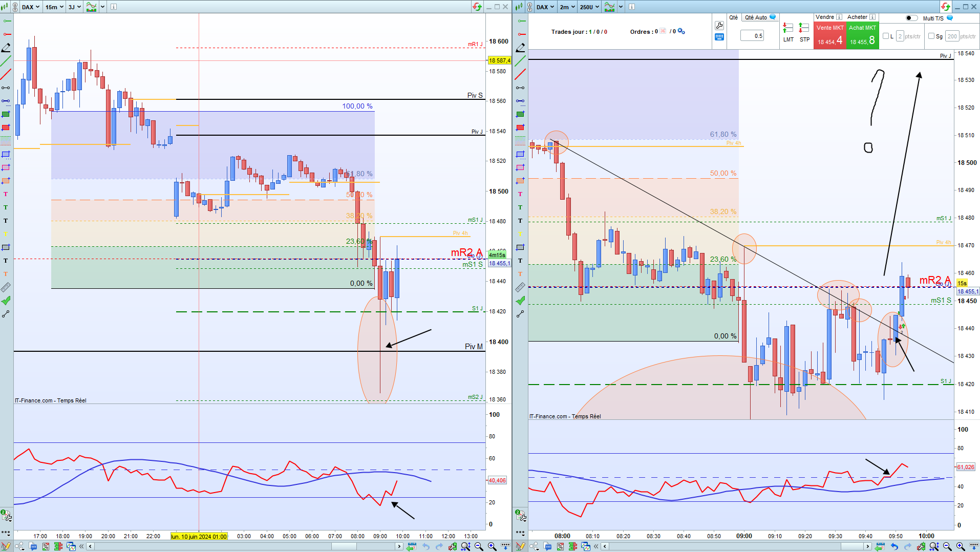Click Qté Auto button
The image size is (980, 552).
pyautogui.click(x=760, y=17)
